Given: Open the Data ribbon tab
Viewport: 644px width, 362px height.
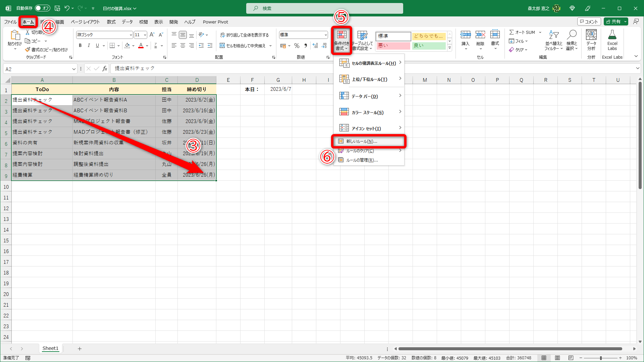Looking at the screenshot, I should (x=127, y=22).
